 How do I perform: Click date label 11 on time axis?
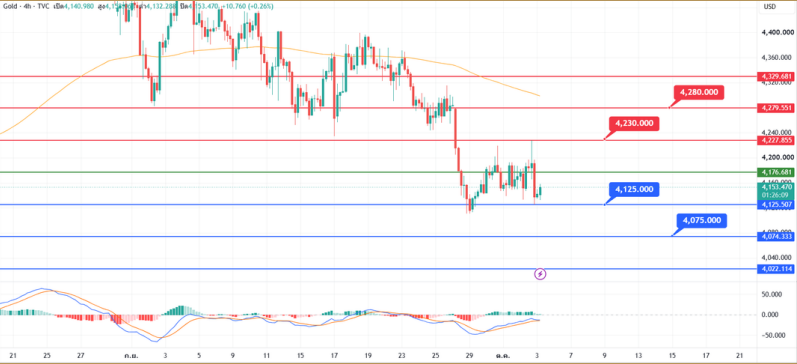[266, 355]
